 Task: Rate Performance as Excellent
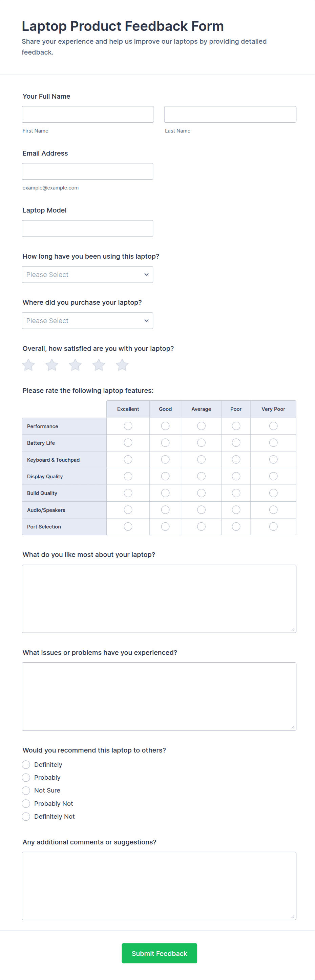(128, 426)
